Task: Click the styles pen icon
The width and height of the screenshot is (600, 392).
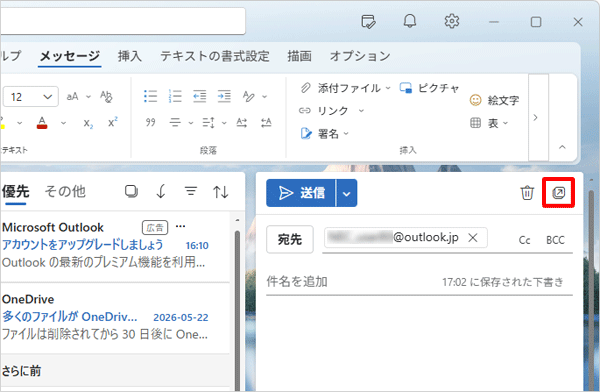Action: coord(249,96)
